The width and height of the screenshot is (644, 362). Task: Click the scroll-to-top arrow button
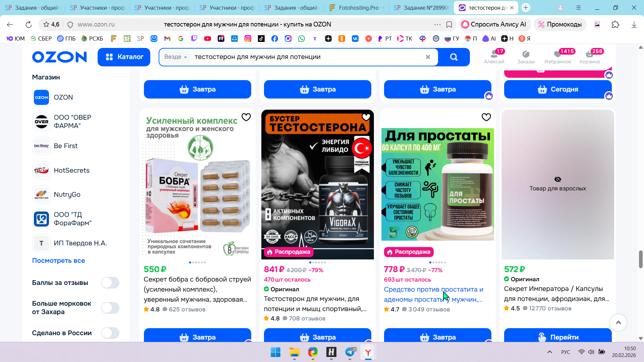pos(618,322)
